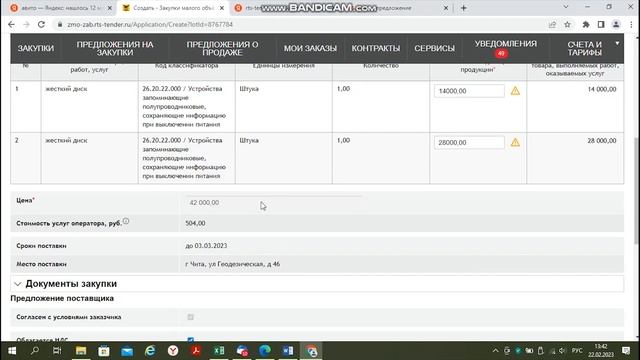640x360 pixels.
Task: Switch to the Chrome window on the taskbar
Action: coord(311,351)
